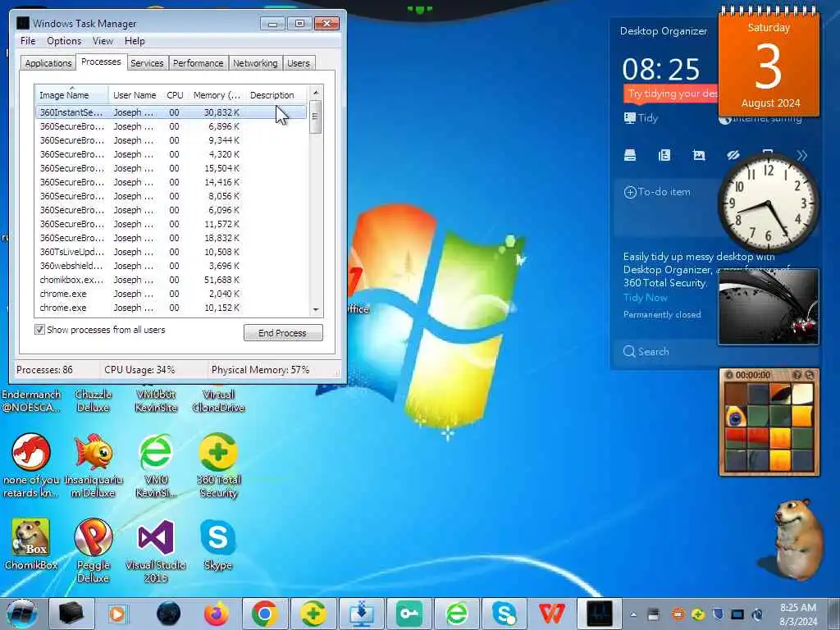Click the Skype taskbar icon

click(x=504, y=614)
